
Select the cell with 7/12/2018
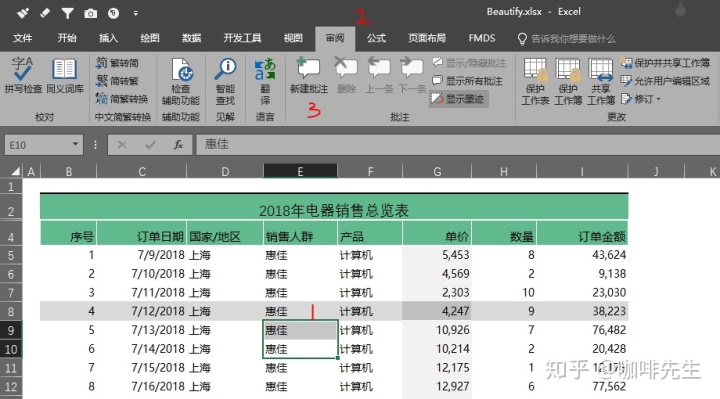[x=141, y=311]
